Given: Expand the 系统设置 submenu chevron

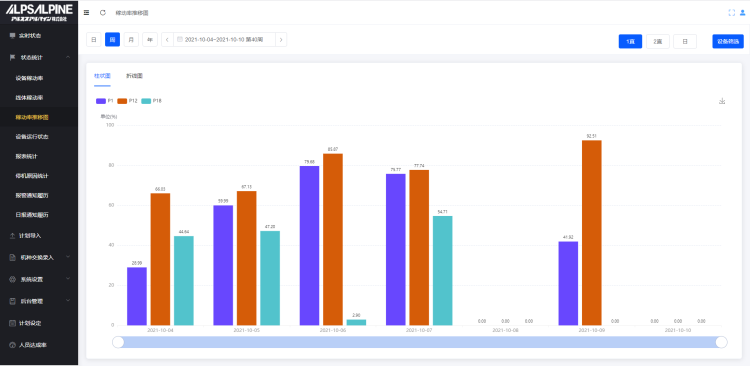Looking at the screenshot, I should tap(68, 279).
